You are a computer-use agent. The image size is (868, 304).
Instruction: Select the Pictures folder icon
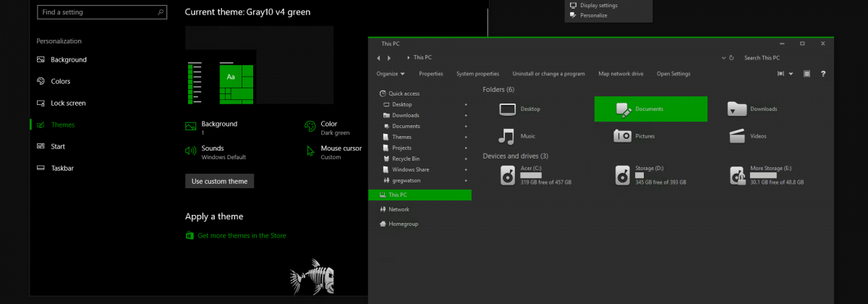[x=623, y=135]
